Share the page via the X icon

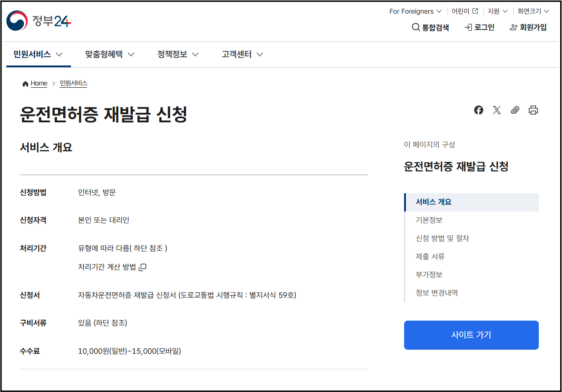pos(496,110)
